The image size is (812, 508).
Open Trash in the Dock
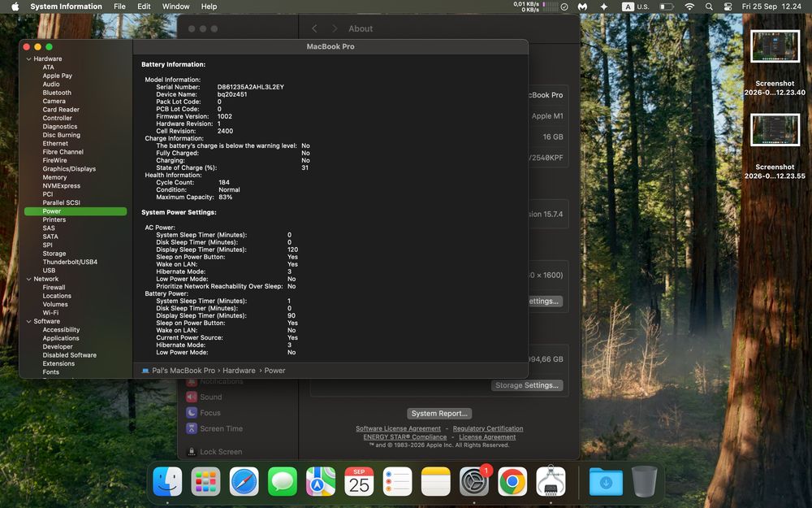click(645, 481)
